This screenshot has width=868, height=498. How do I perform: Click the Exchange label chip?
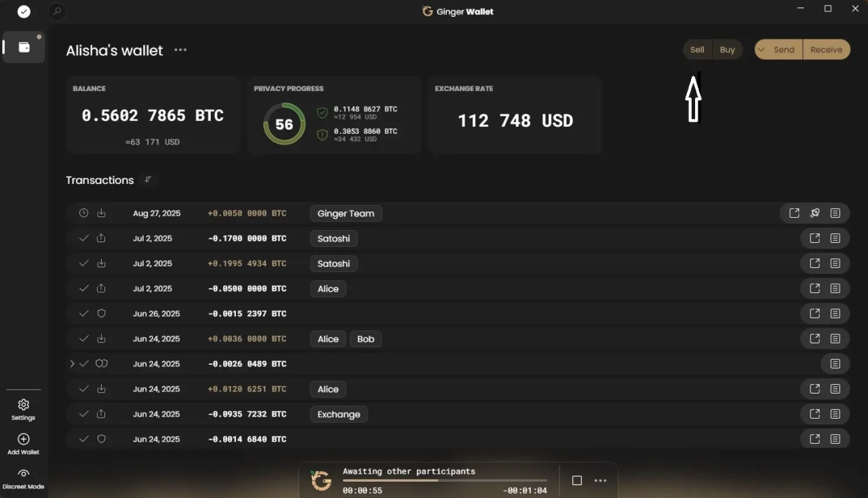coord(338,414)
